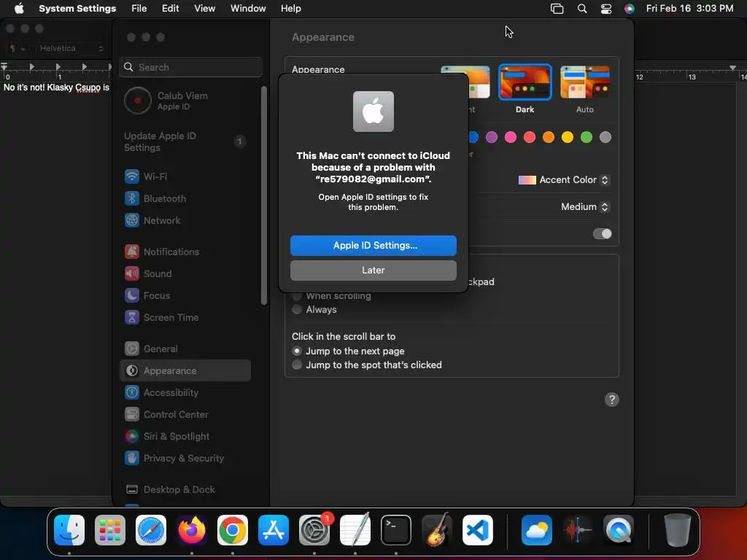Open Launchpad from the Dock

(110, 530)
